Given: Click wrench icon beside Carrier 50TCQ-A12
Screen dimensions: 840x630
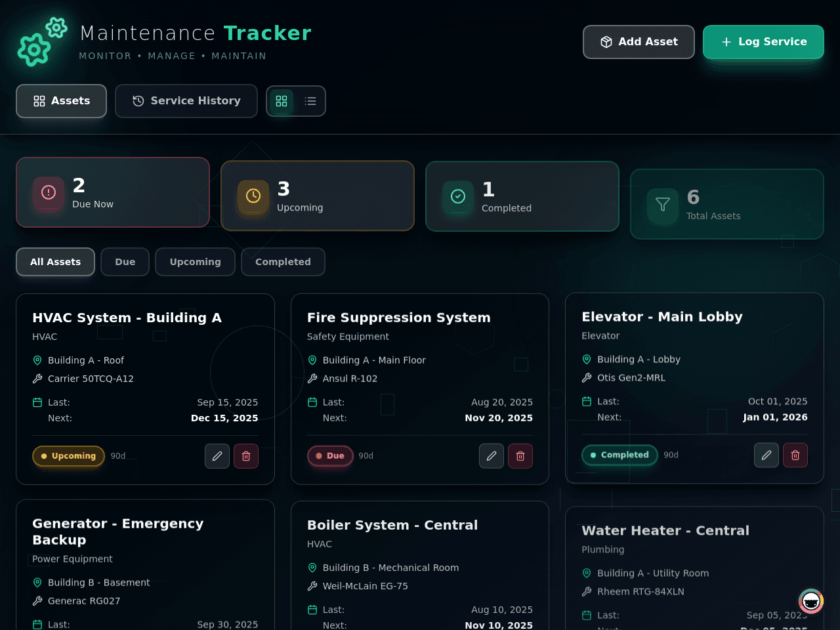Looking at the screenshot, I should click(x=37, y=379).
